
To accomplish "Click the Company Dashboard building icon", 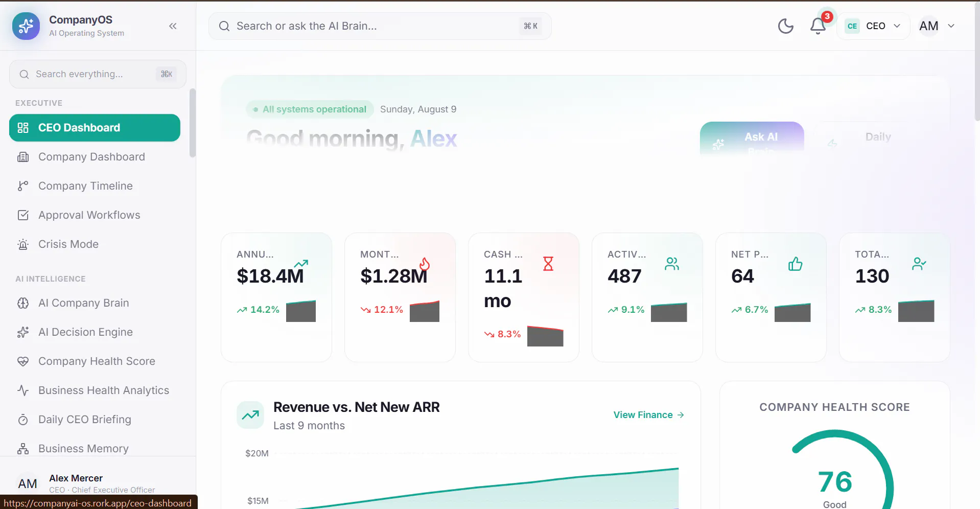I will pyautogui.click(x=23, y=157).
